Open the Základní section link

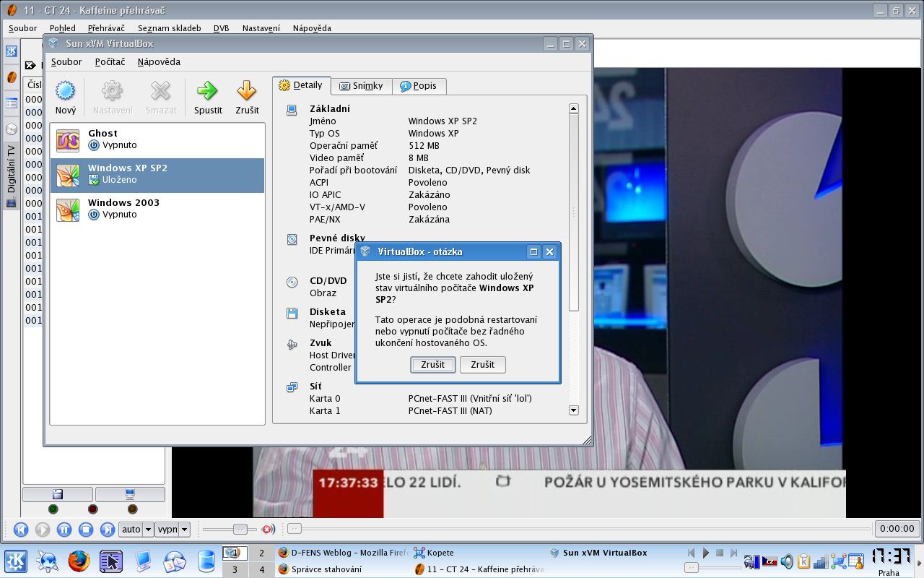coord(329,108)
